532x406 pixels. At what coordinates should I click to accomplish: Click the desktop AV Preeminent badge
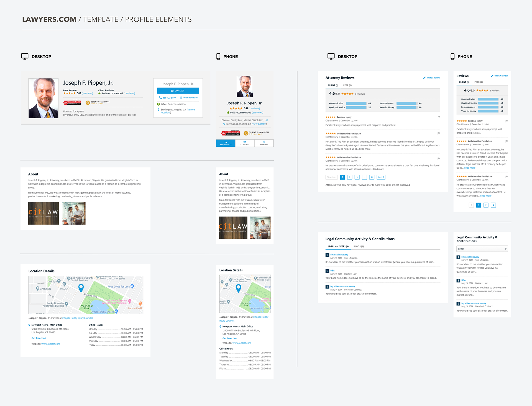(x=72, y=102)
